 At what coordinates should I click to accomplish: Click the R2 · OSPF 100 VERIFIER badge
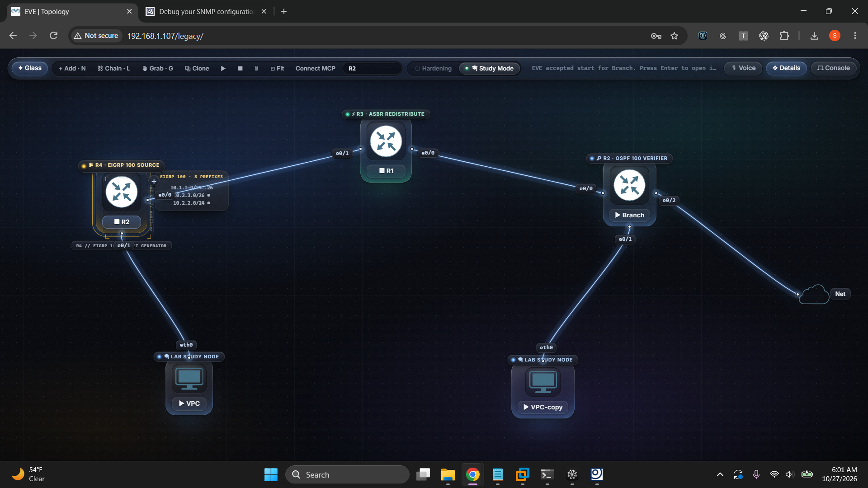click(629, 158)
